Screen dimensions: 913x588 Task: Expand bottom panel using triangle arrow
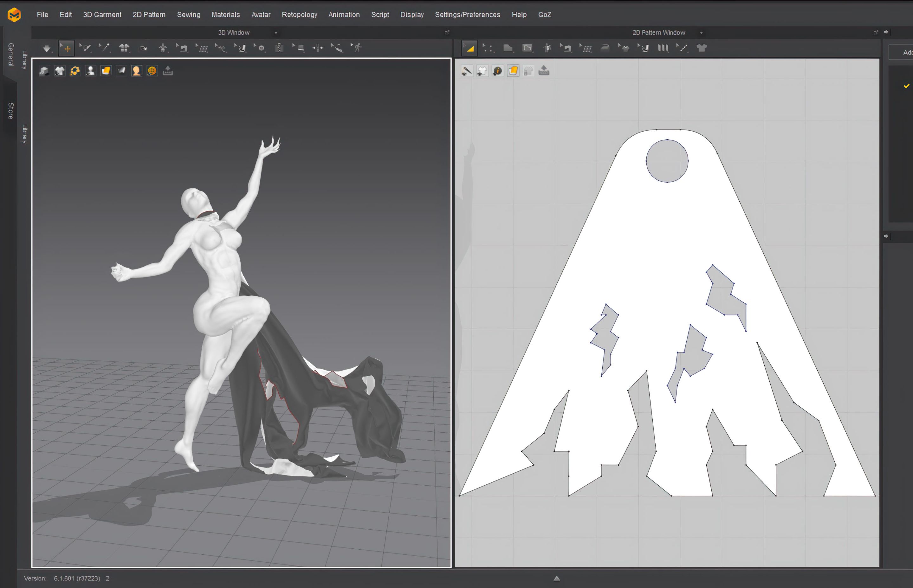click(x=557, y=578)
